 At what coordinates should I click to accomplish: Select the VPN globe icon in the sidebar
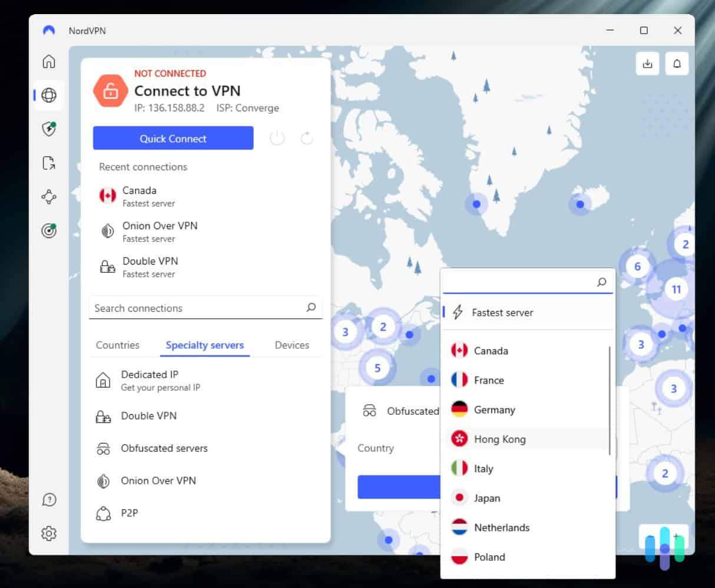49,95
